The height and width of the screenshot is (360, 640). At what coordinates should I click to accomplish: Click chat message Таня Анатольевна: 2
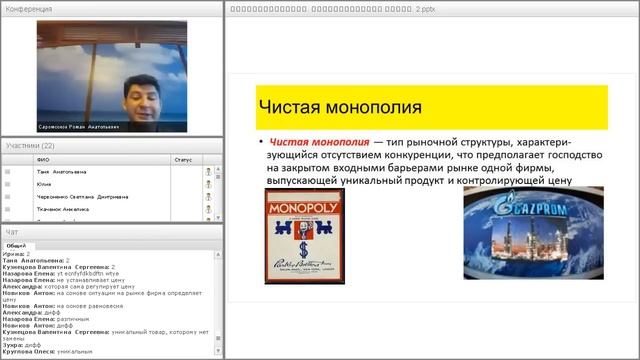click(x=36, y=260)
